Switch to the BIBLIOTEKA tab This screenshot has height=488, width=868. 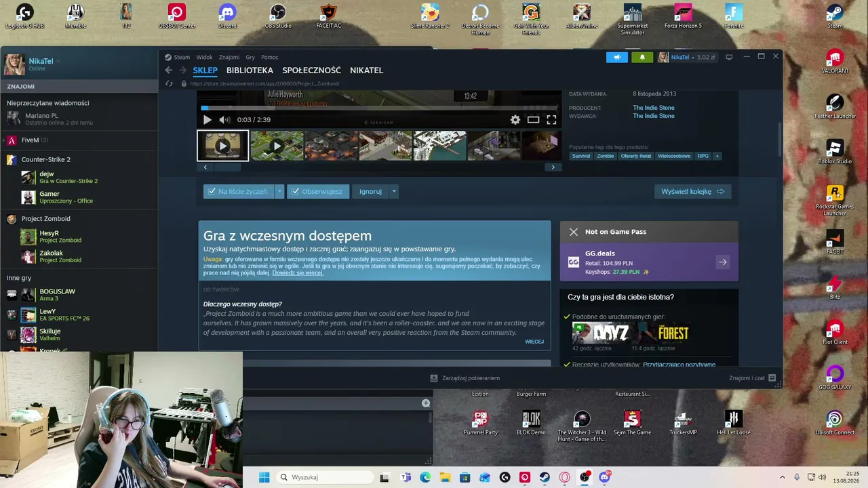click(x=250, y=70)
